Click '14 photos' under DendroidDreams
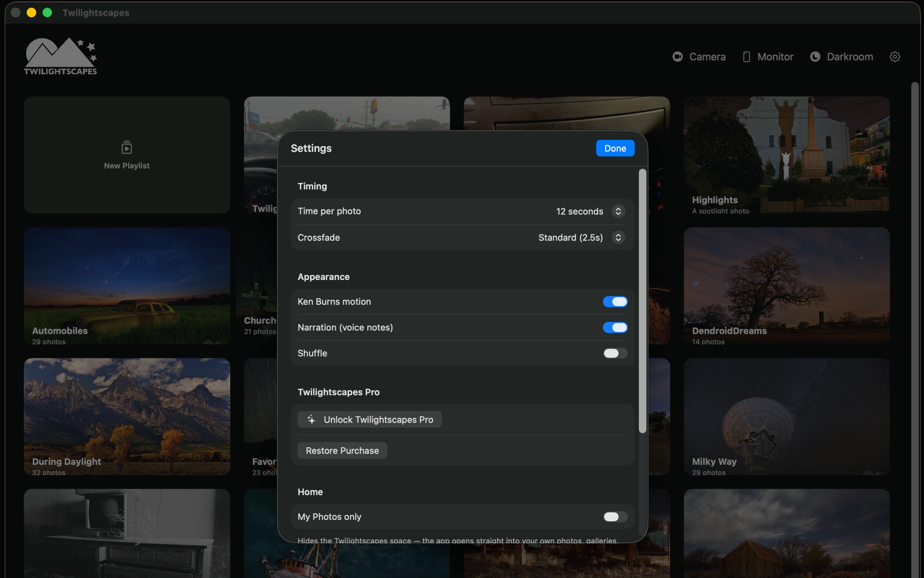924x578 pixels. (x=708, y=342)
